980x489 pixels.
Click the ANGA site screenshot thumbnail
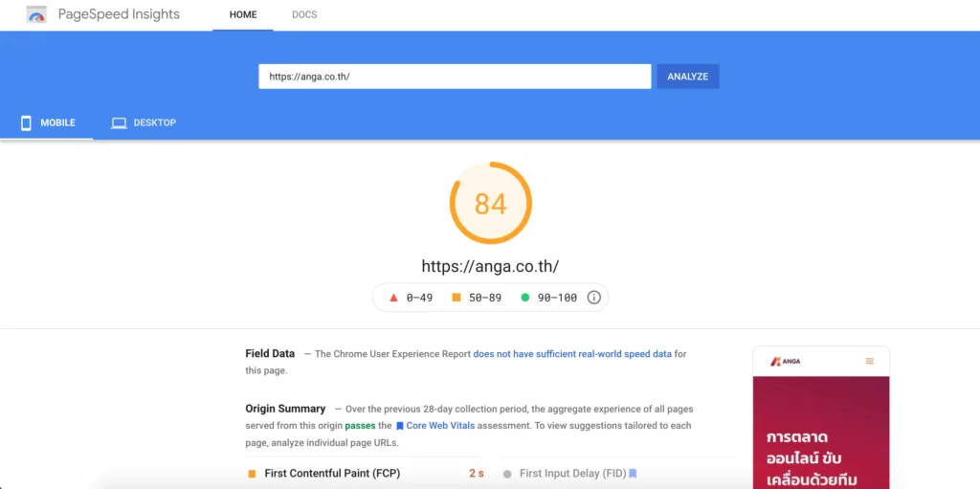(821, 417)
